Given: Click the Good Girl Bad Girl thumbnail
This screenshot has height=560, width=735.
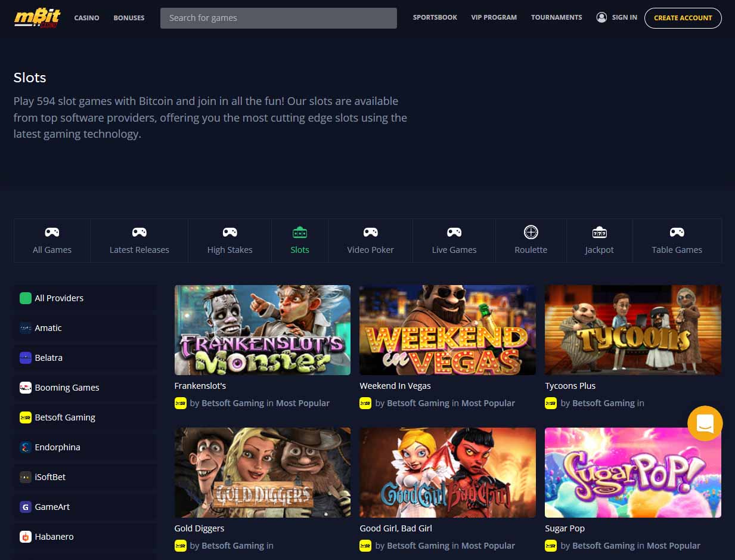Looking at the screenshot, I should click(x=448, y=472).
